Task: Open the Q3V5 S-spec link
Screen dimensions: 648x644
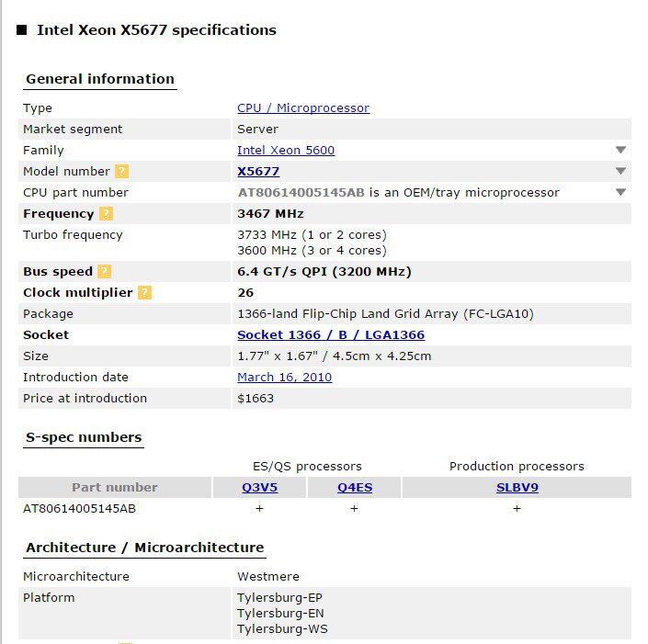Action: pos(259,488)
